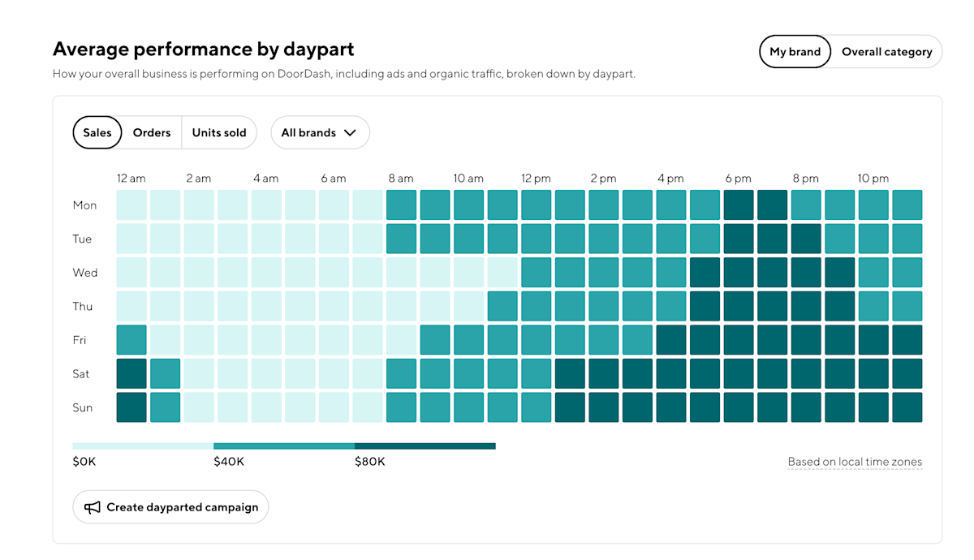Click the 12 pm column label
Image resolution: width=974 pixels, height=560 pixels.
click(536, 179)
